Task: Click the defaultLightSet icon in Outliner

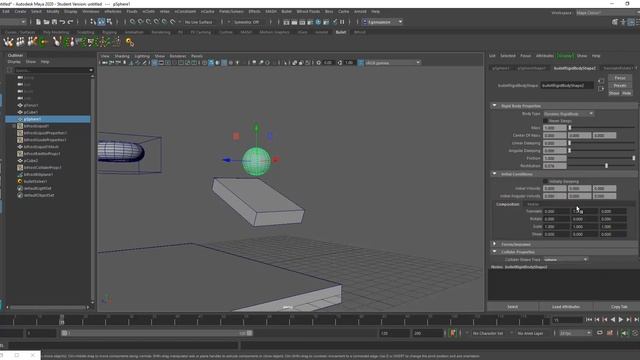Action: 20,188
